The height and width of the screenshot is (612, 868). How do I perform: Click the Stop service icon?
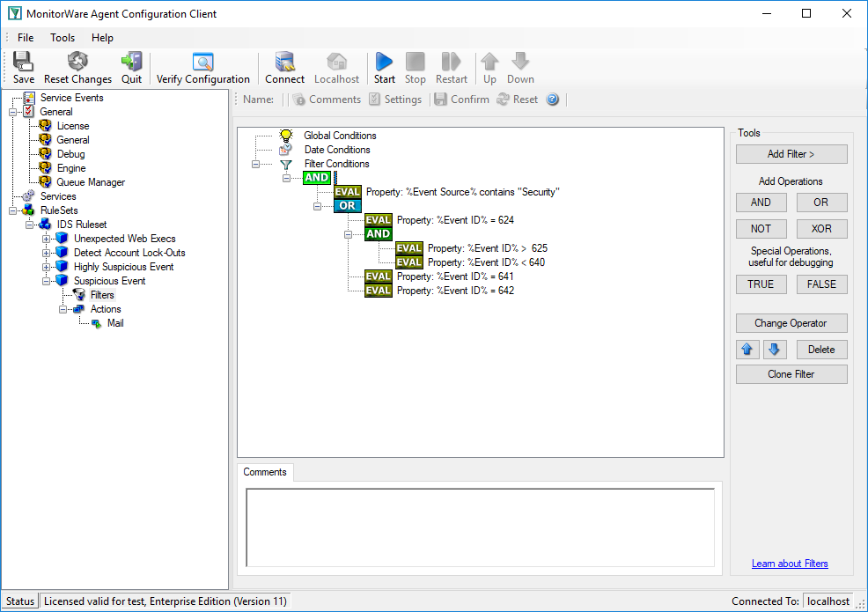click(416, 68)
